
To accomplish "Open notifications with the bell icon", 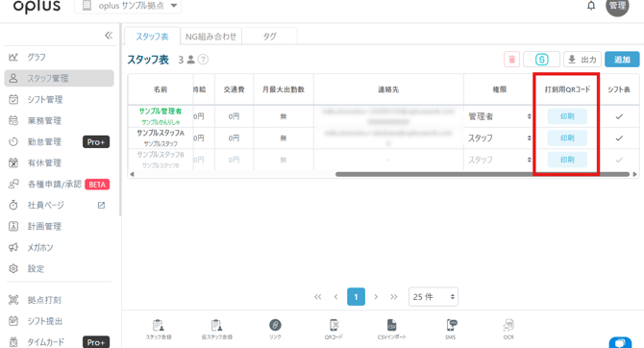I will 591,6.
